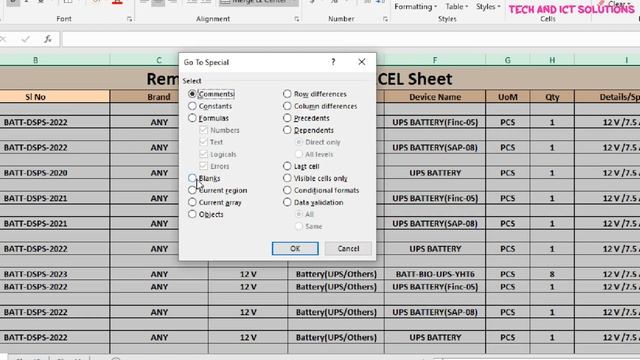The width and height of the screenshot is (640, 360).
Task: Select Same under Data validation
Action: pyautogui.click(x=309, y=226)
